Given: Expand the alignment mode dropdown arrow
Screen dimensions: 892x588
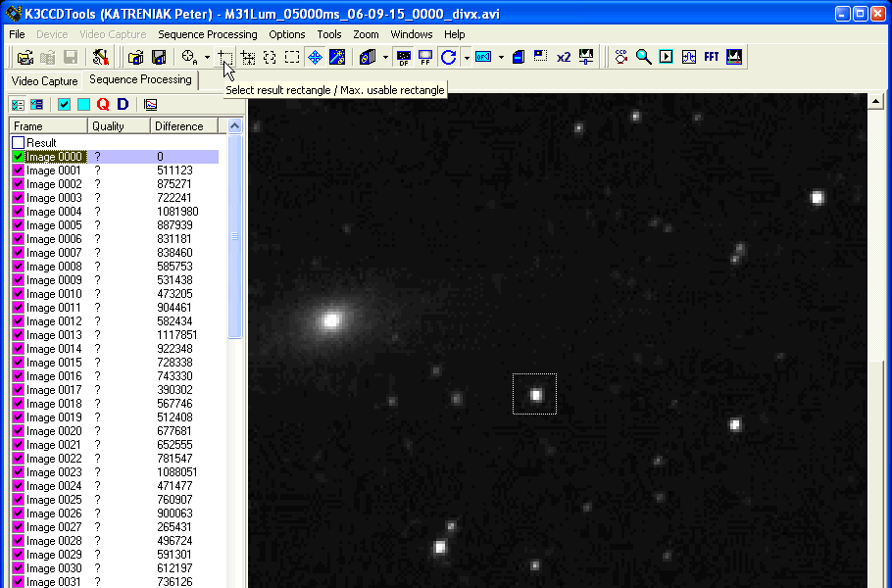Looking at the screenshot, I should [x=207, y=58].
